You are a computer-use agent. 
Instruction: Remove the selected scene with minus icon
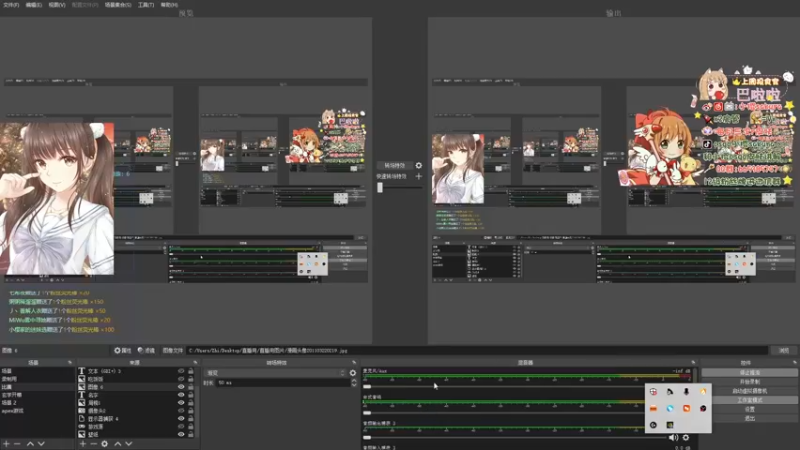[x=17, y=444]
